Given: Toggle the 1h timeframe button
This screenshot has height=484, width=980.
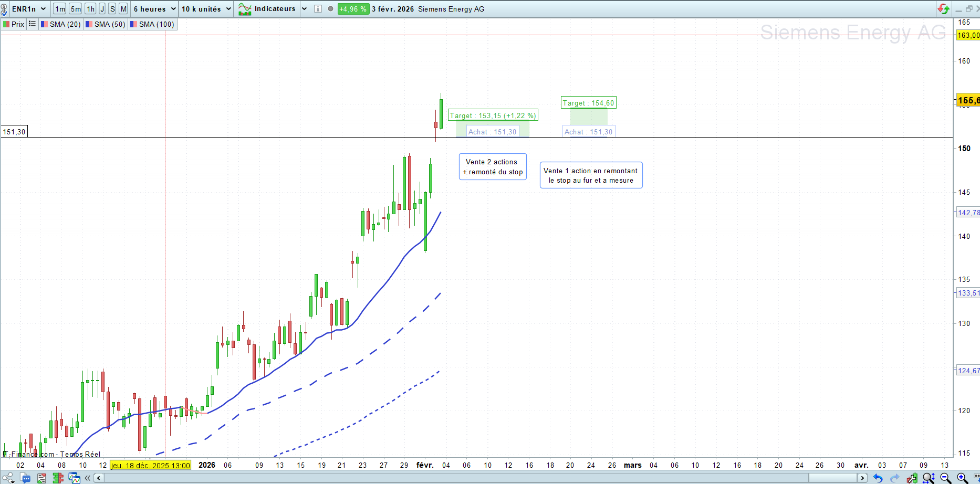Looking at the screenshot, I should [x=90, y=9].
